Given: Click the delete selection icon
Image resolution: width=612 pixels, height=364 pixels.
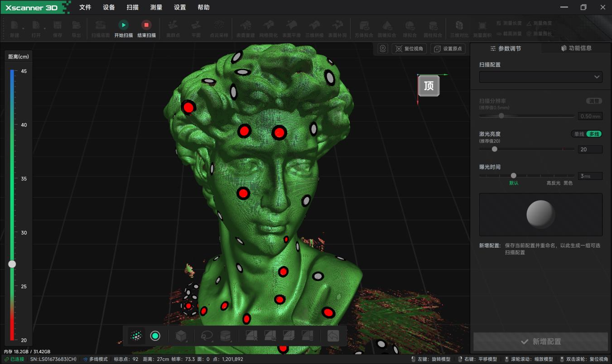Looking at the screenshot, I should [x=251, y=335].
